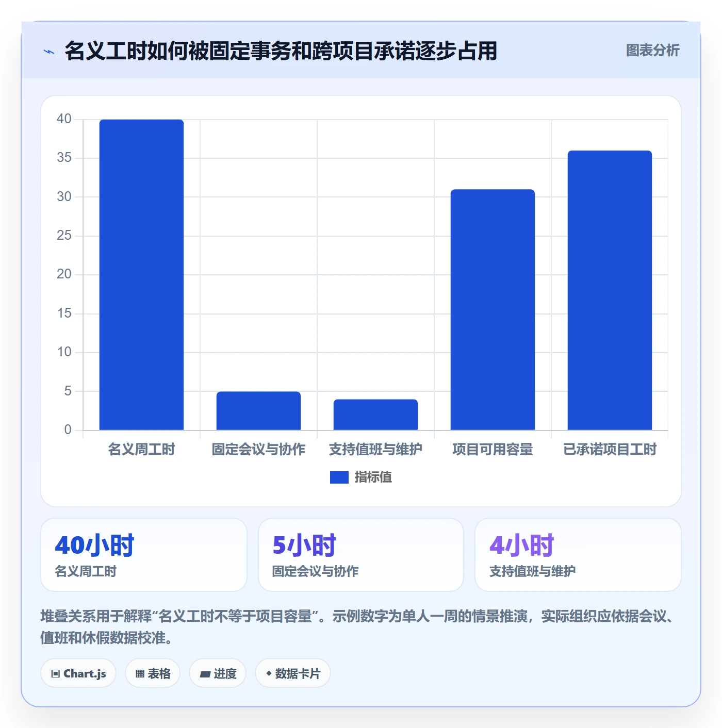Click the 固定会议与协作 caption under 5小时
The width and height of the screenshot is (722, 728).
tap(315, 571)
